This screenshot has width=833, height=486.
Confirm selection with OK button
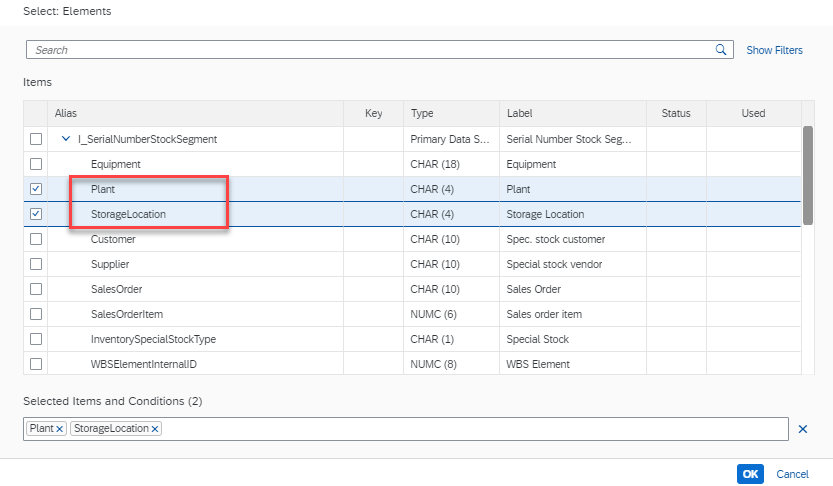tap(750, 474)
